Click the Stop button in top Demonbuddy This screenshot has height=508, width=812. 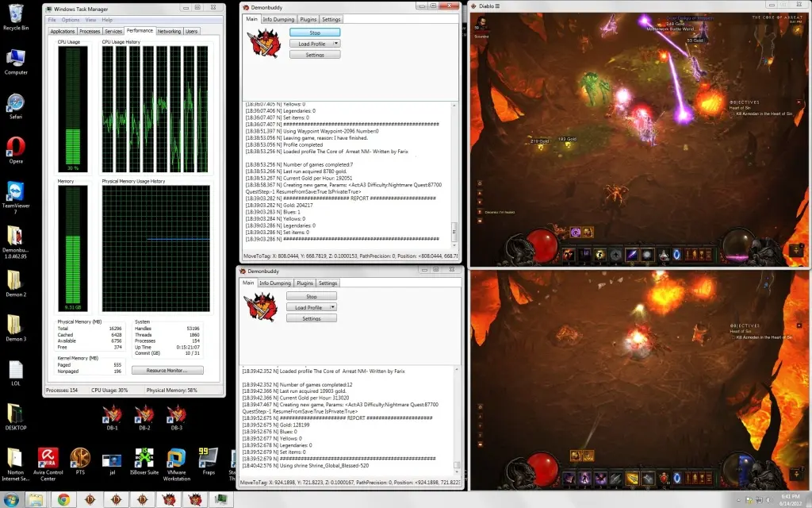[314, 33]
